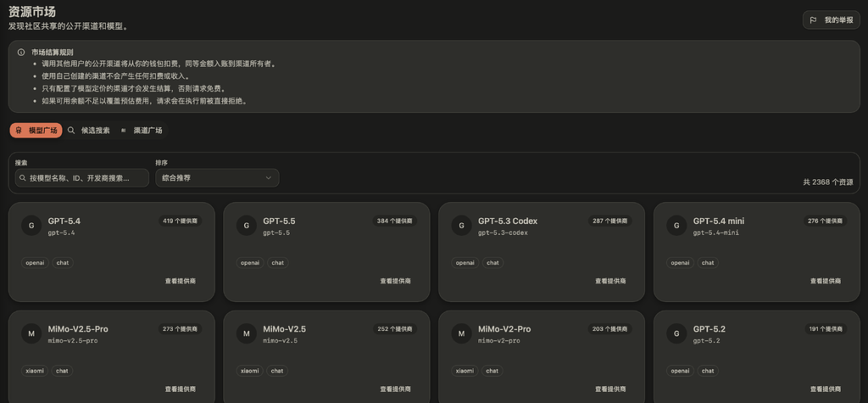Click the 287 个提供商 badge
868x403 pixels.
(x=610, y=221)
